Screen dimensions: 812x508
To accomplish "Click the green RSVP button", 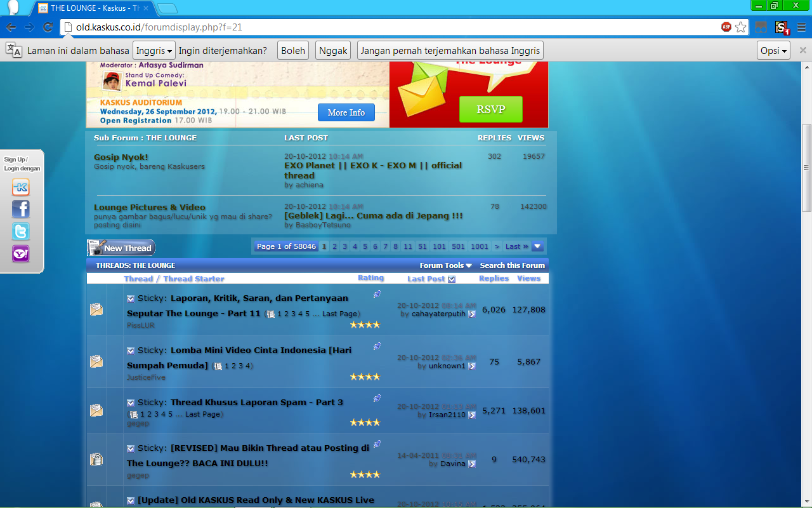I will coord(491,109).
